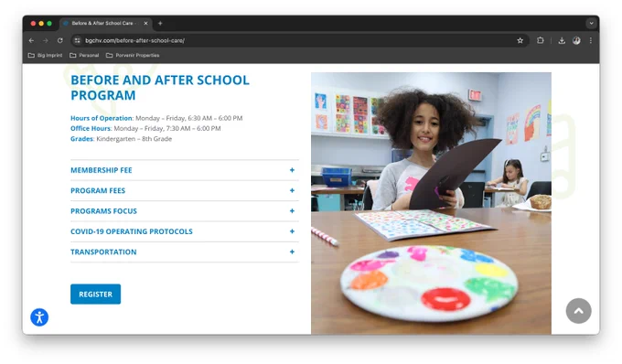
Task: Close the Before & After School Care tab
Action: [x=145, y=24]
